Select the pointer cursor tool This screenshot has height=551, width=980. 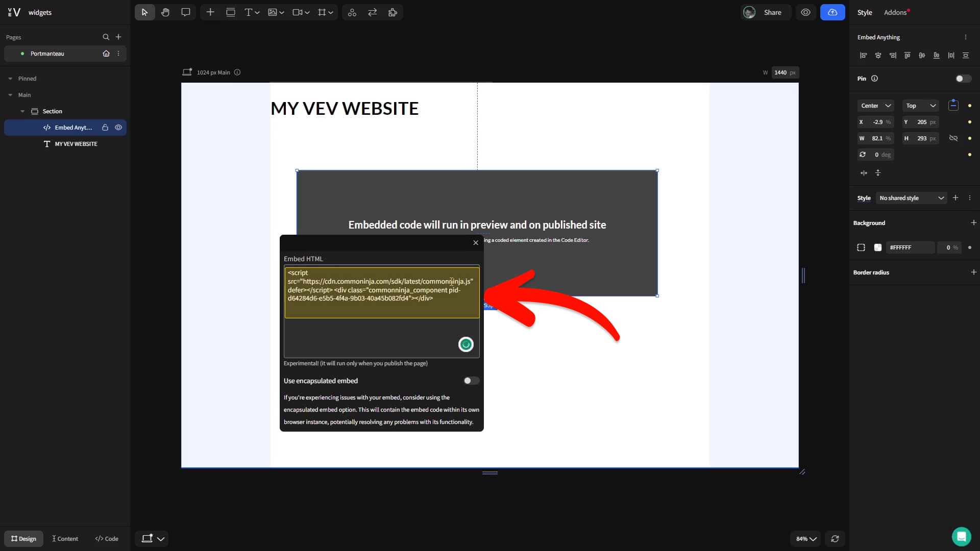tap(144, 12)
